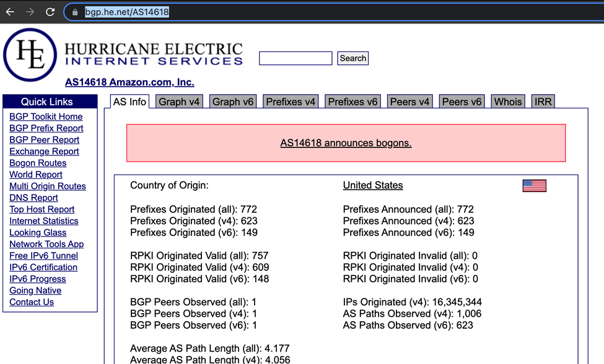
Task: Click the search text field
Action: pos(295,58)
